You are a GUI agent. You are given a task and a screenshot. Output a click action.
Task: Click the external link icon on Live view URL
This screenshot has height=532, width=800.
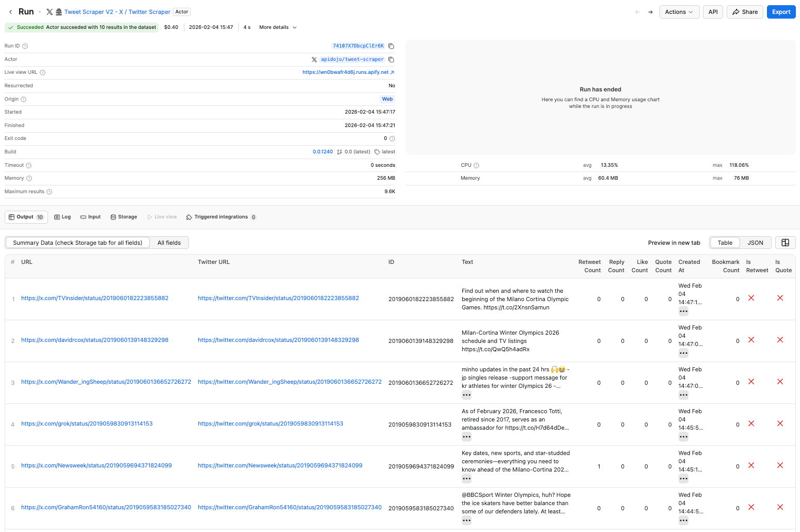[x=391, y=72]
